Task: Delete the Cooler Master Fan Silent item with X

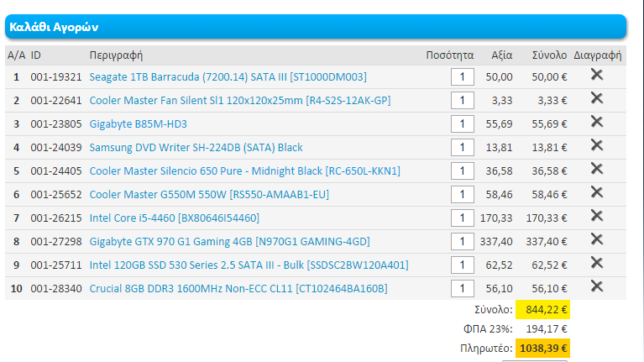Action: point(597,98)
